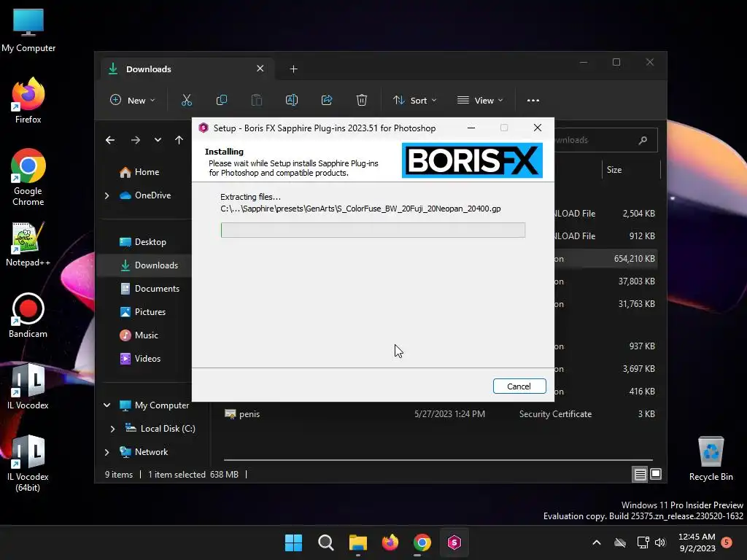Click the Explorer search Downloads field

[x=605, y=140]
